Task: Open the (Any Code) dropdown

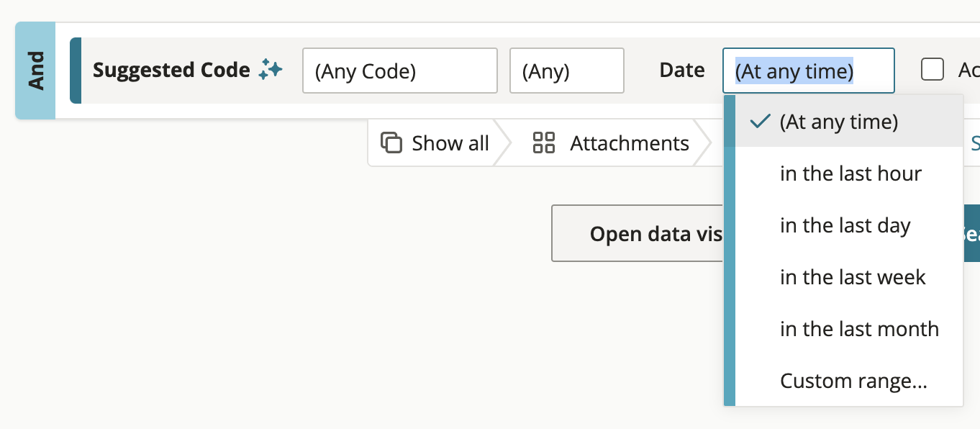Action: (400, 71)
